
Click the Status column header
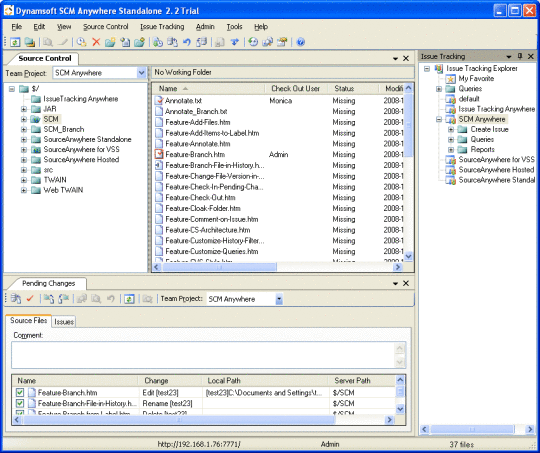point(353,89)
